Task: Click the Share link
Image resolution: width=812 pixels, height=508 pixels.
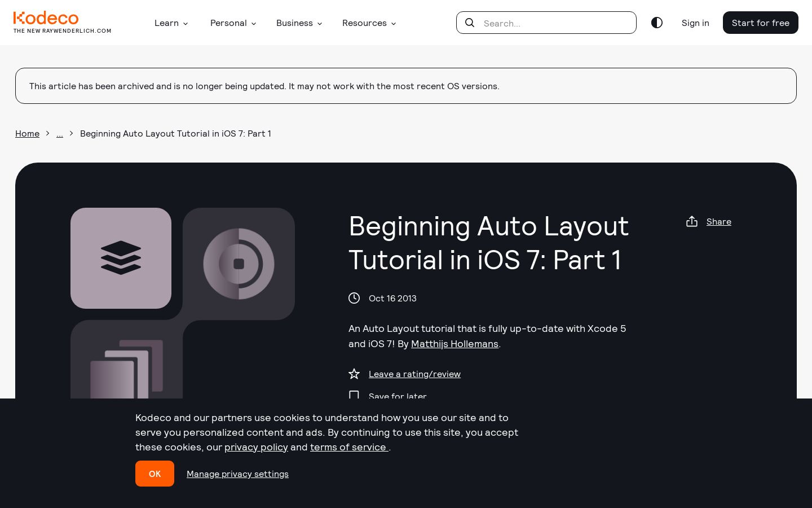Action: click(x=719, y=221)
